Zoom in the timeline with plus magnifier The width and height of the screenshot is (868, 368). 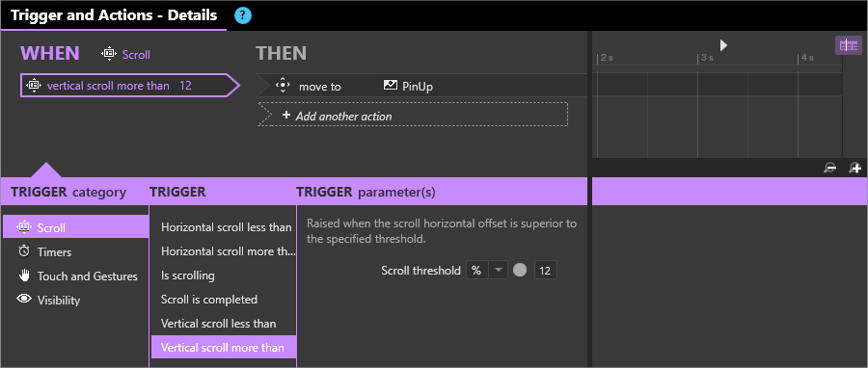(855, 168)
